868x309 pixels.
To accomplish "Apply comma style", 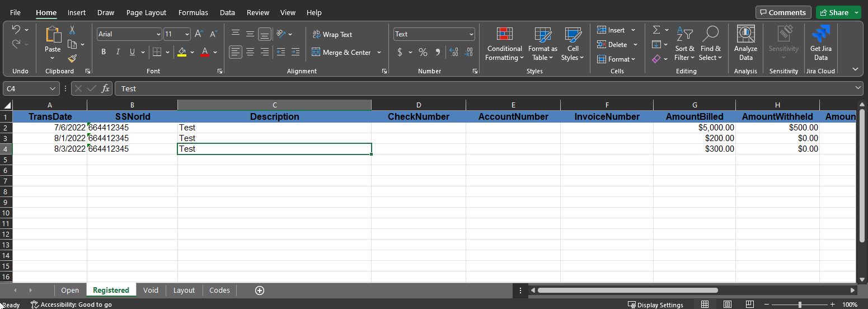I will tap(438, 52).
